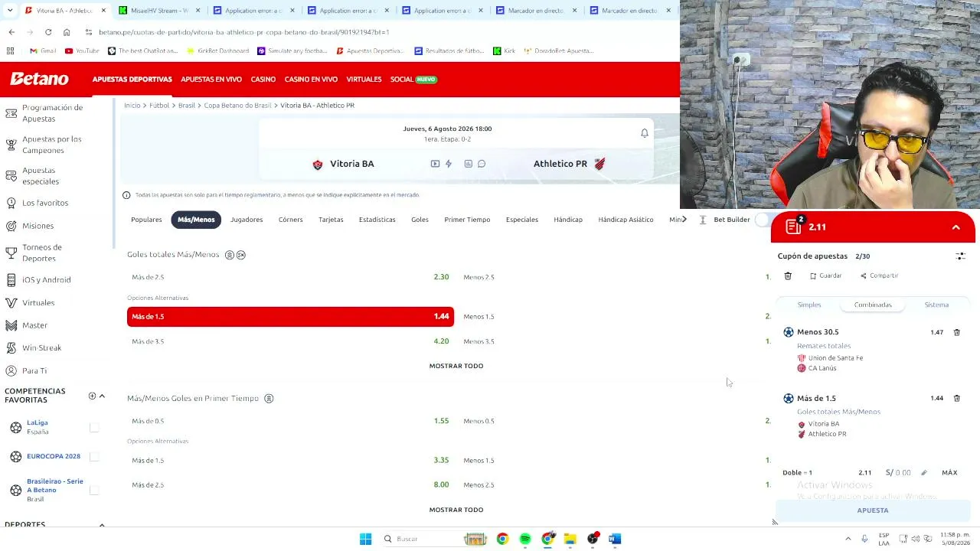Open Master in the sidebar
980x551 pixels.
tap(34, 325)
